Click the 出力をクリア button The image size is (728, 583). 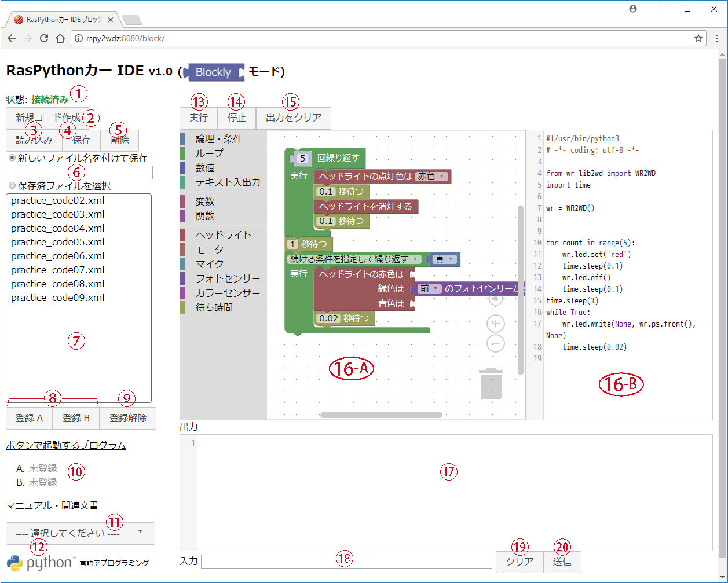294,118
